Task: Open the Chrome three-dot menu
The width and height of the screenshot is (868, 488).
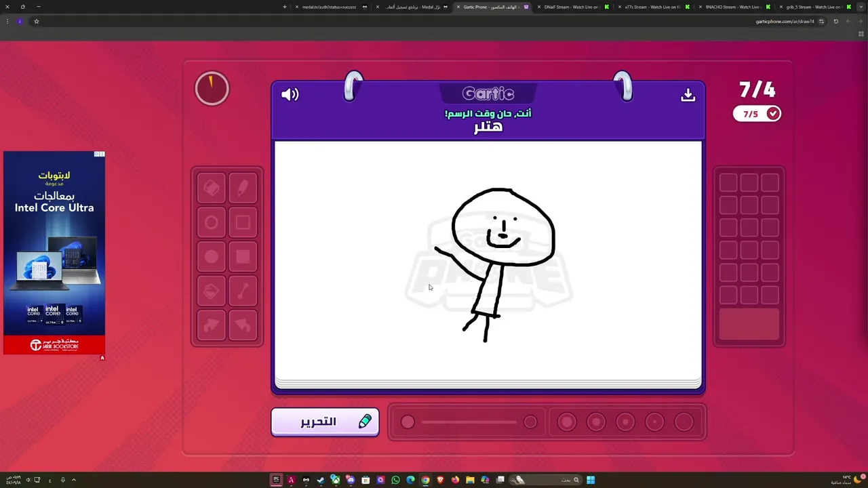Action: point(7,21)
